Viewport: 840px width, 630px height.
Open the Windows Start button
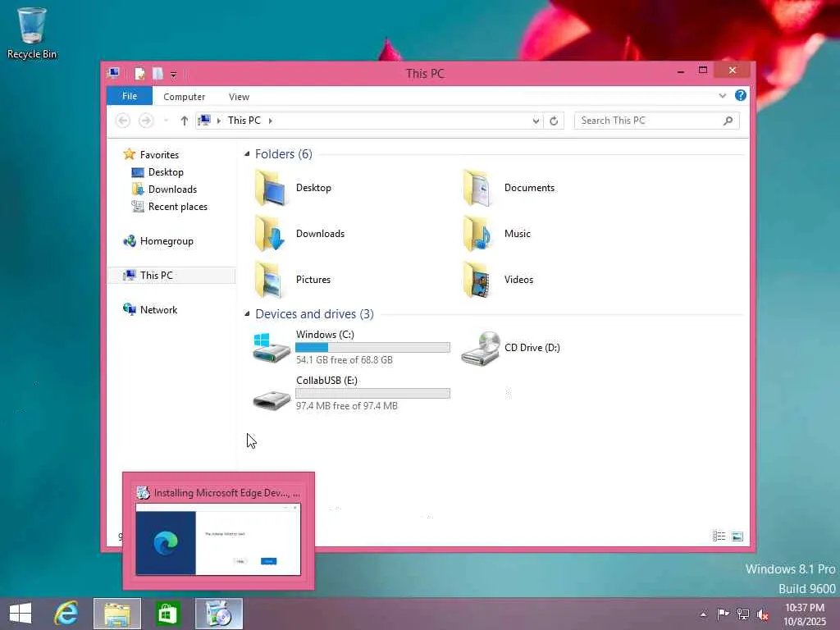(21, 614)
